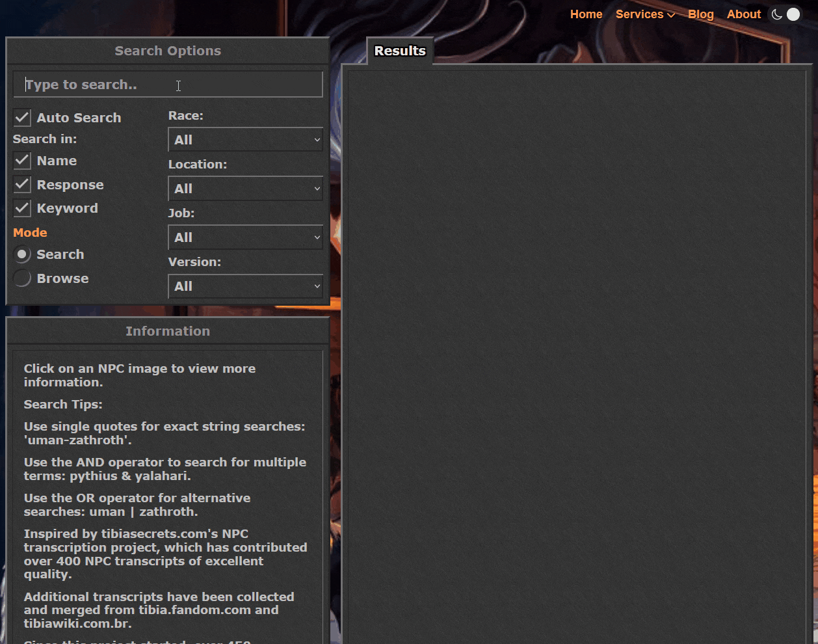Image resolution: width=818 pixels, height=644 pixels.
Task: Switch to Browse mode
Action: pos(22,278)
